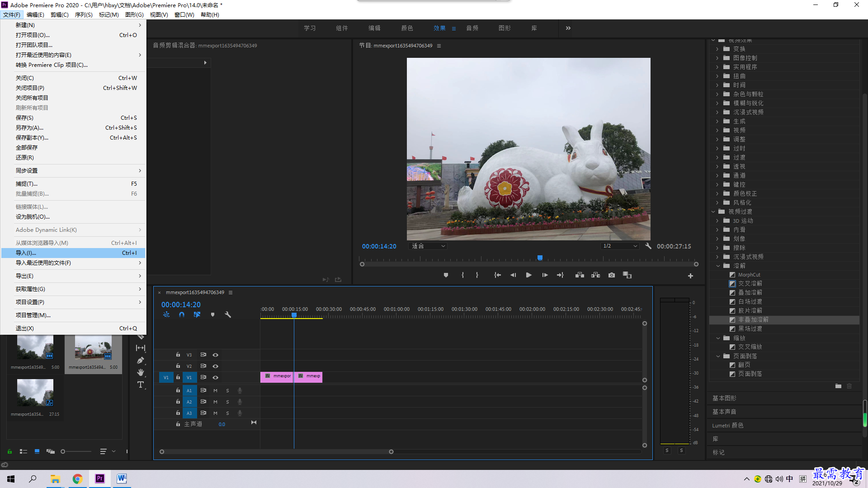This screenshot has height=488, width=868.
Task: Launch Chrome from the taskbar
Action: pyautogui.click(x=77, y=479)
